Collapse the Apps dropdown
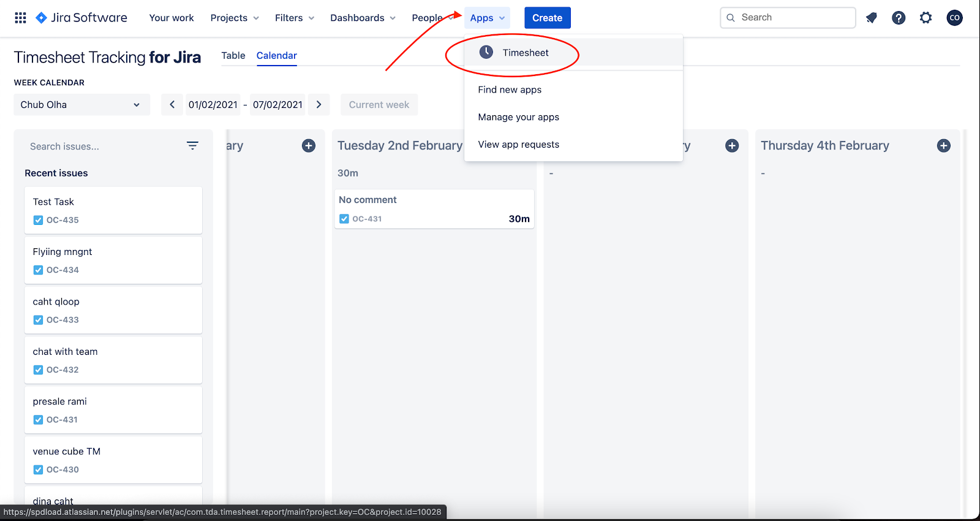Screen dimensions: 980x521 (487, 18)
